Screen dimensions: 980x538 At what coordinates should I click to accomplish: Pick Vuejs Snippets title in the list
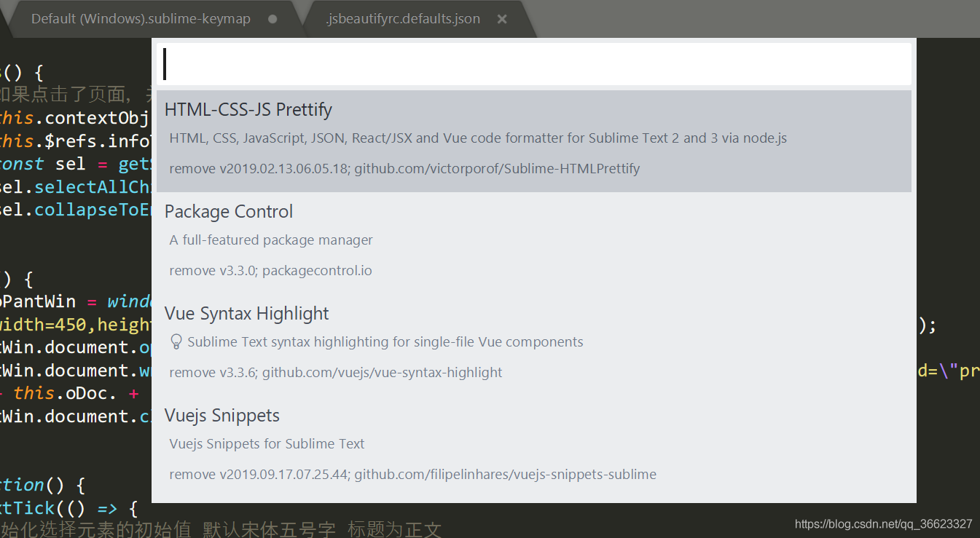pyautogui.click(x=222, y=416)
